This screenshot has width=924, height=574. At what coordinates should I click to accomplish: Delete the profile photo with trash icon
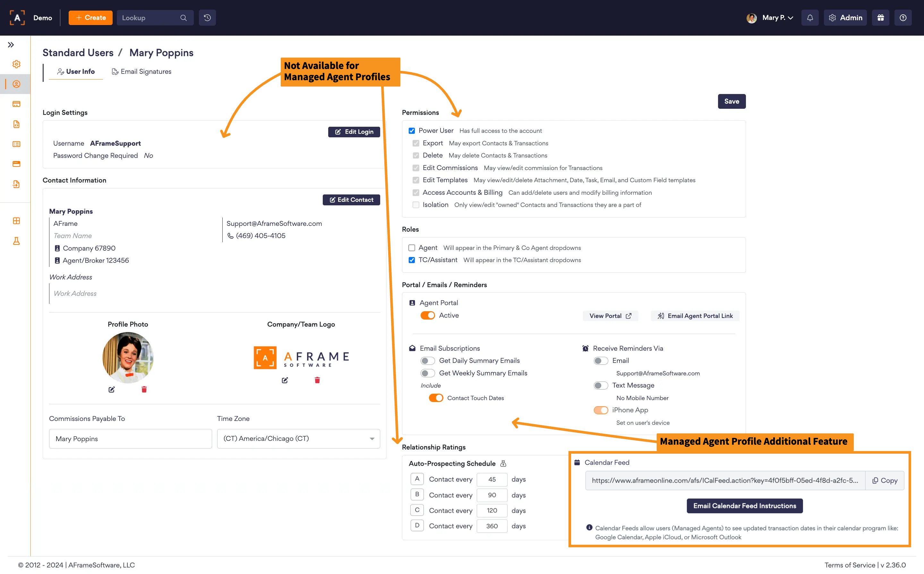[x=144, y=390]
